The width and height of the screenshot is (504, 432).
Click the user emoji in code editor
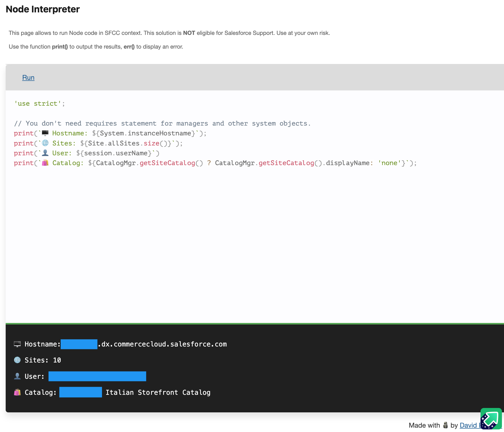click(45, 153)
